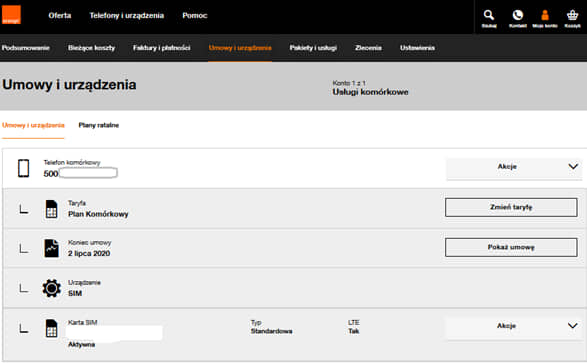Expand the Akcje dropdown for Telefon komórkowy
Viewport: 587px width, 363px height.
(514, 167)
